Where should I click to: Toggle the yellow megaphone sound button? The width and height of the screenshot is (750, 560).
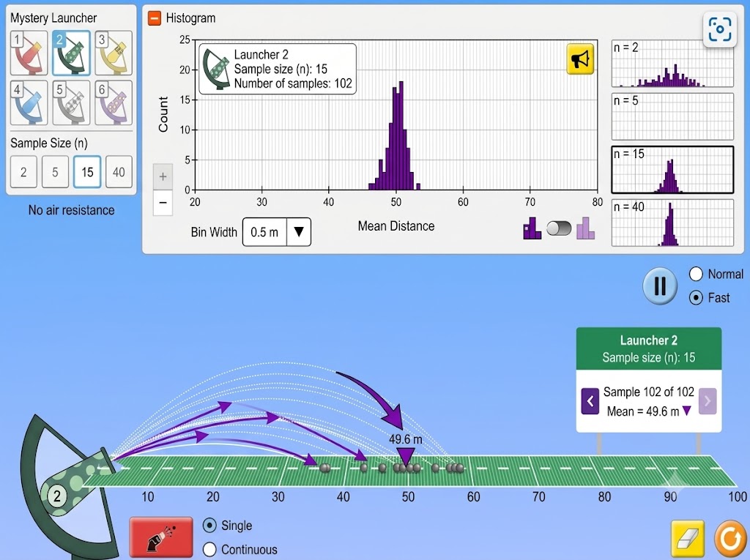click(580, 59)
